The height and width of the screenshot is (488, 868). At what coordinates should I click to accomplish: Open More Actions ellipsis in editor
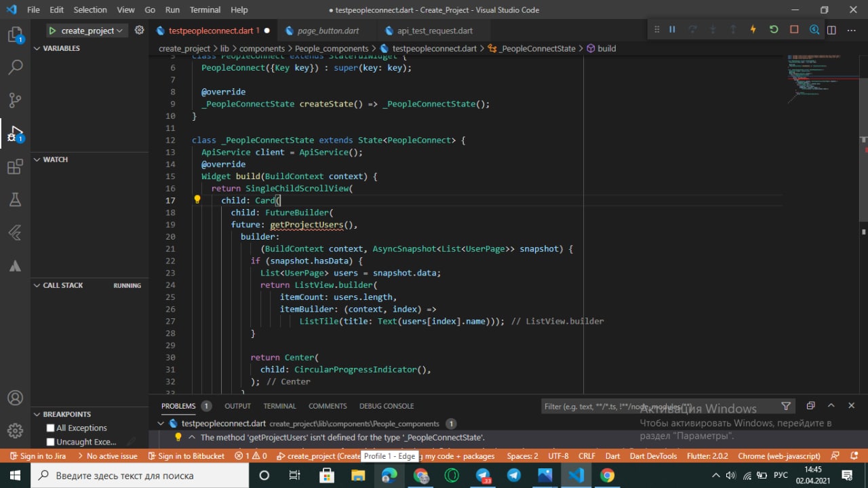(851, 30)
